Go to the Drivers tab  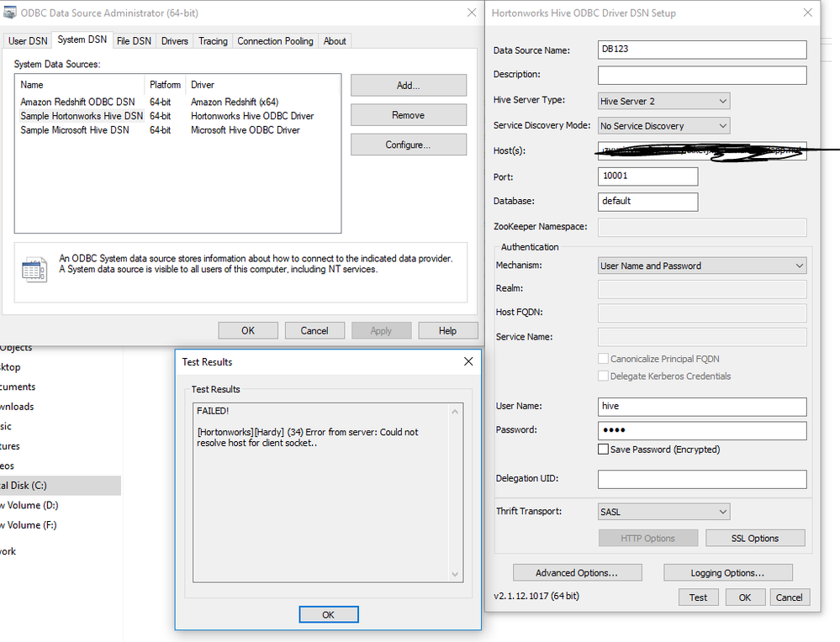pos(175,40)
